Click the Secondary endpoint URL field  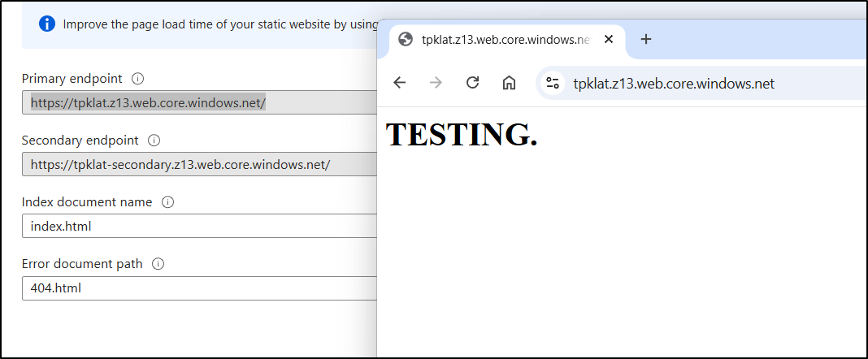point(199,164)
